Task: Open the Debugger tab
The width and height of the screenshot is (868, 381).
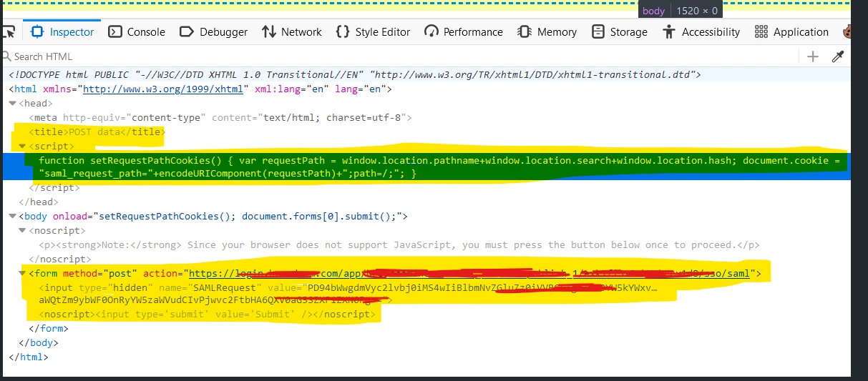Action: point(213,32)
